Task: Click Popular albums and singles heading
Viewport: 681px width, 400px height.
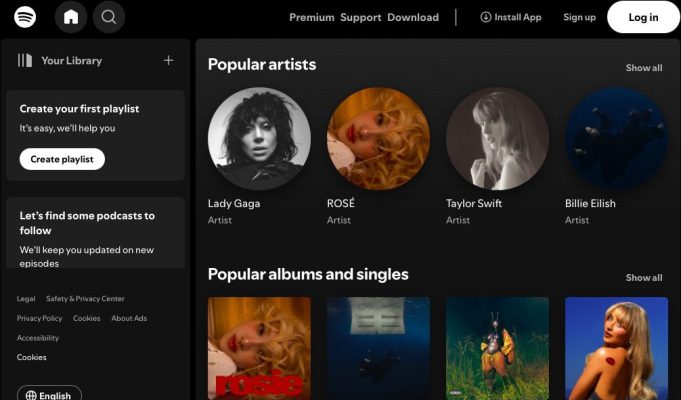Action: click(308, 274)
